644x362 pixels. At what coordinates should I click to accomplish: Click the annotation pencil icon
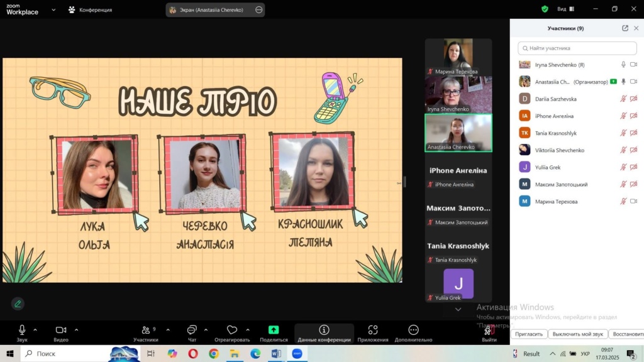click(x=18, y=304)
